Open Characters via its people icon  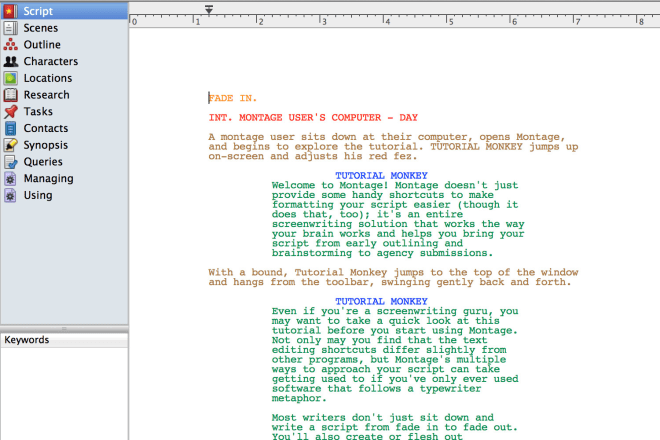(x=11, y=62)
